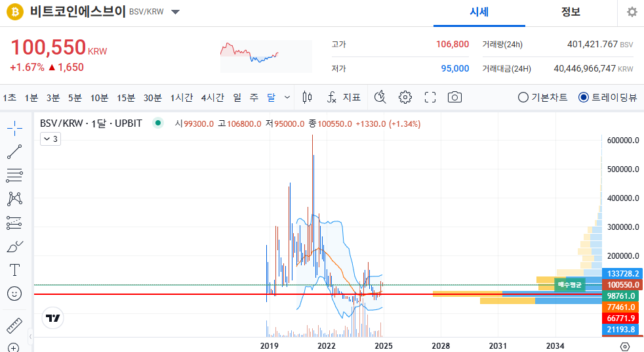This screenshot has height=352, width=644.
Task: Open the horizontal lines Fibonacci tool
Action: tap(14, 175)
